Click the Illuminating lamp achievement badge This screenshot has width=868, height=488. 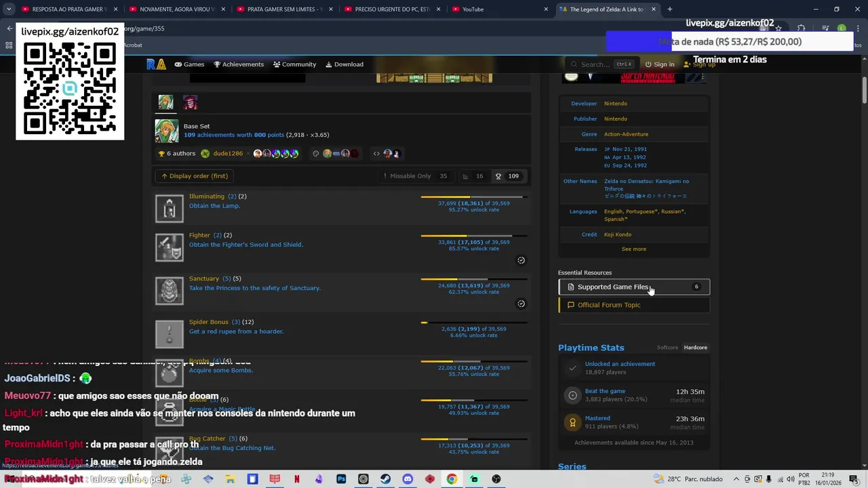tap(169, 209)
